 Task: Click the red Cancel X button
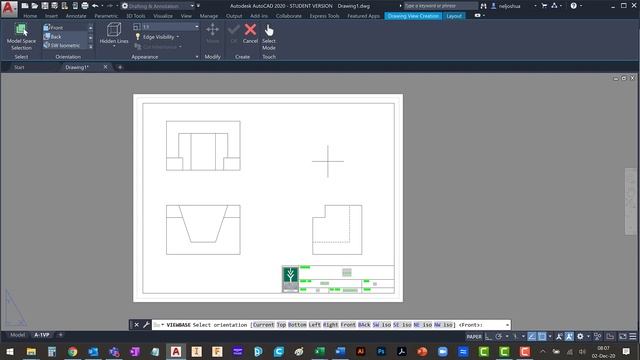click(x=250, y=33)
